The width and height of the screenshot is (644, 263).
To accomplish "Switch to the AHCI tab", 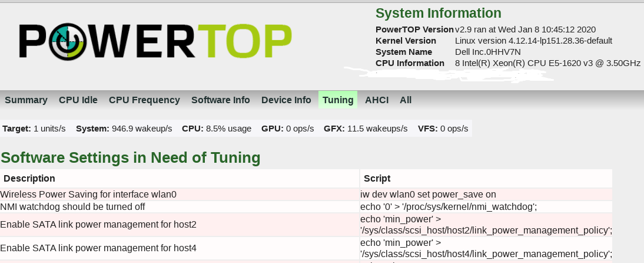I will (377, 100).
